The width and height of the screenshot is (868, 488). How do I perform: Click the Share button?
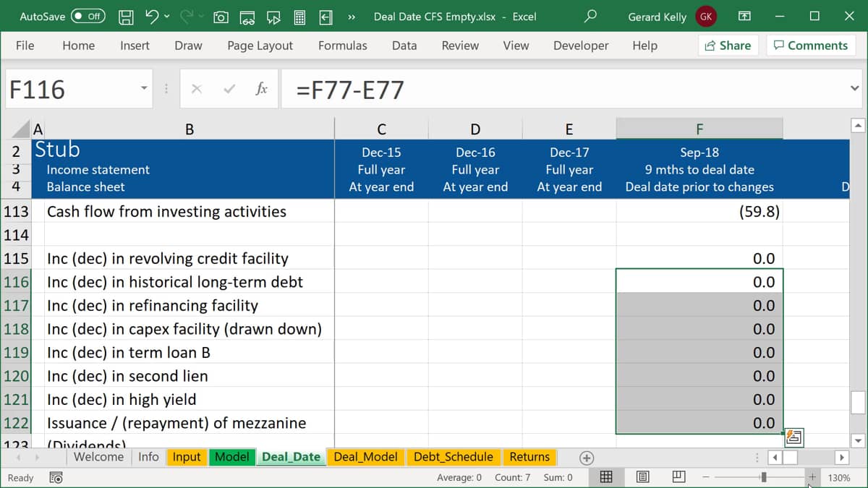(x=728, y=46)
